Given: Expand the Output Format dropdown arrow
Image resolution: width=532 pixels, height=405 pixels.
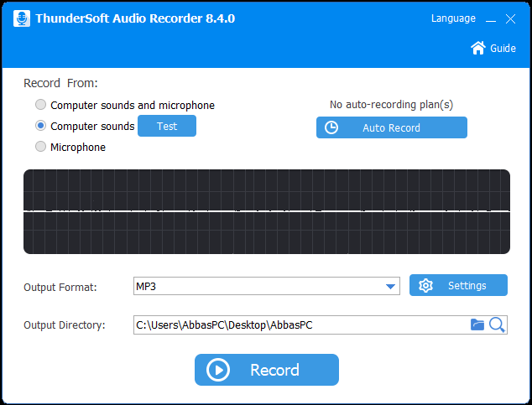Looking at the screenshot, I should click(x=390, y=287).
